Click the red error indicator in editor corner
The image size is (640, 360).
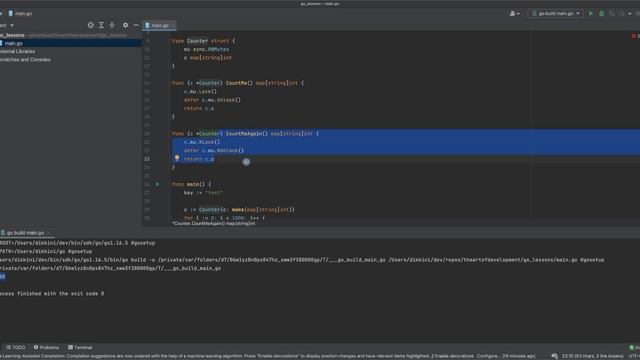click(634, 36)
